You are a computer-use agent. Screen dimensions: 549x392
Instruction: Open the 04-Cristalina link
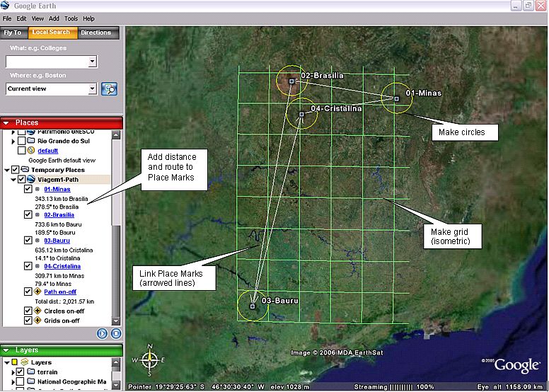point(62,266)
